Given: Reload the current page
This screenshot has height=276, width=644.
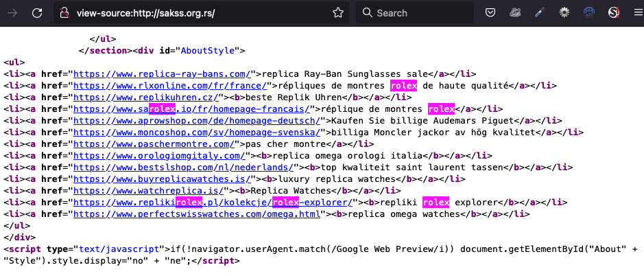Looking at the screenshot, I should [37, 13].
